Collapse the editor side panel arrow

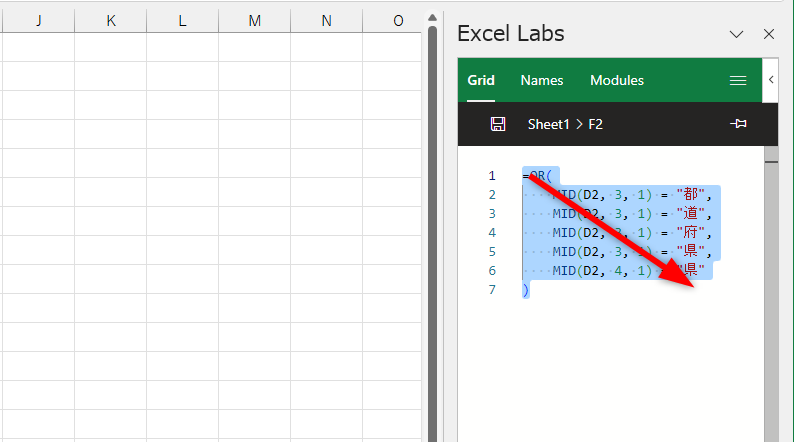(x=771, y=79)
